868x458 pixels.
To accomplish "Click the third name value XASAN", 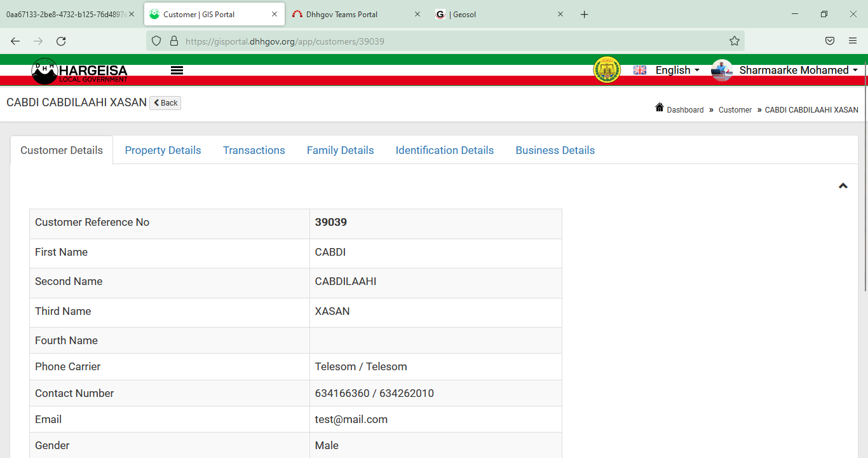I will tap(332, 311).
